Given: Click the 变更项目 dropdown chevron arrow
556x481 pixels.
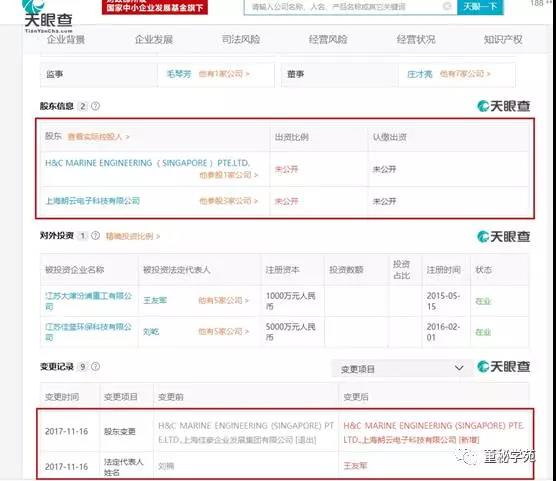Looking at the screenshot, I should [x=459, y=368].
